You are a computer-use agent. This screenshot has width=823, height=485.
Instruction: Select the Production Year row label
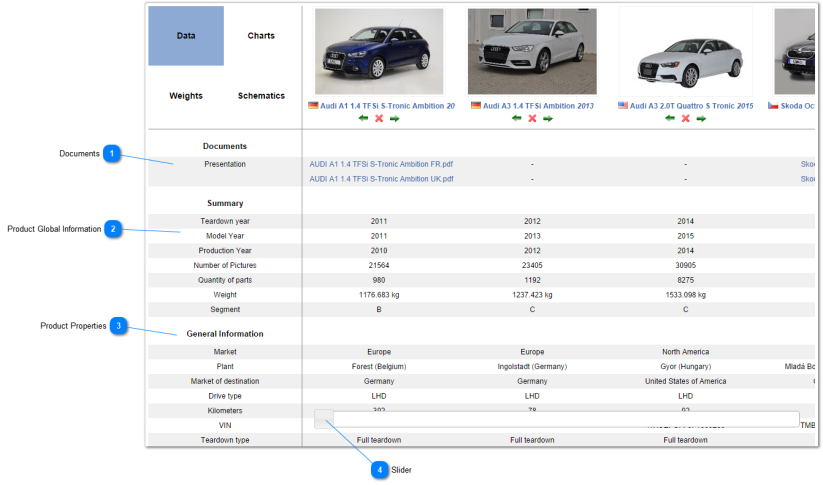point(225,251)
